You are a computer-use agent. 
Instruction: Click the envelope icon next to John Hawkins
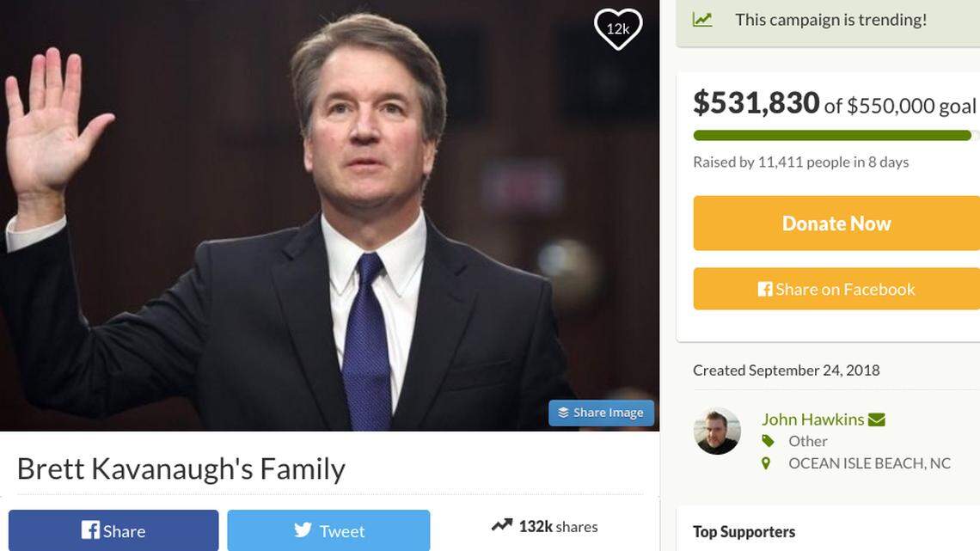[876, 419]
